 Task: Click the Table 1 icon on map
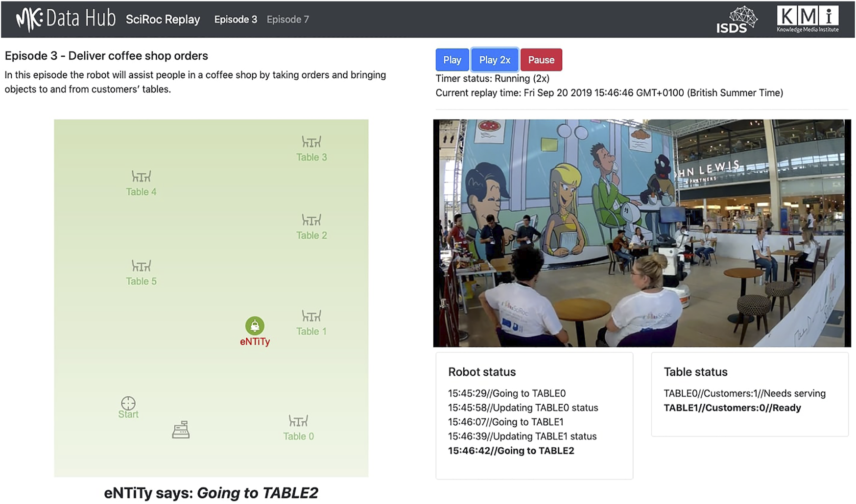(x=311, y=316)
